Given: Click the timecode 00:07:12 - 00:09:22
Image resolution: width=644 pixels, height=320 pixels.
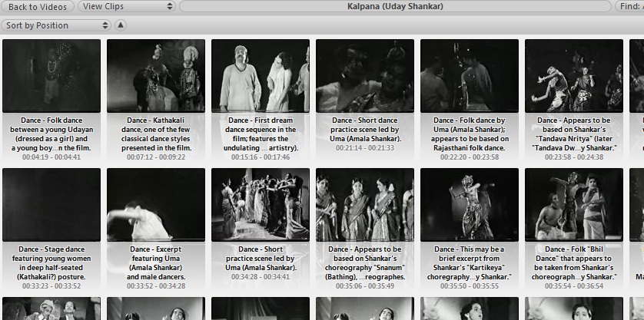Looking at the screenshot, I should [156, 157].
